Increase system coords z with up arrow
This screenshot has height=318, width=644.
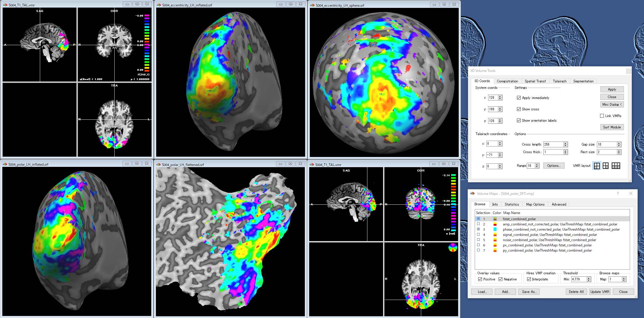click(500, 119)
